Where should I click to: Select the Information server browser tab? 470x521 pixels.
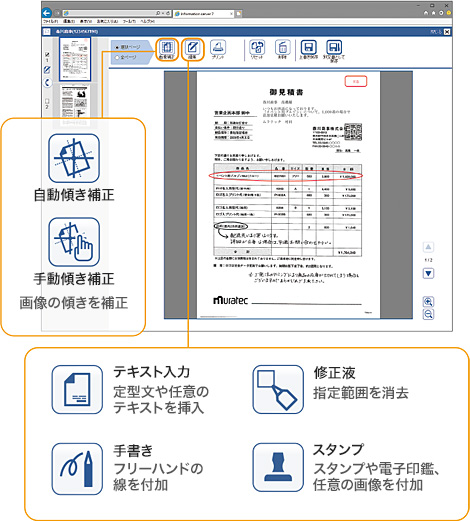(203, 14)
